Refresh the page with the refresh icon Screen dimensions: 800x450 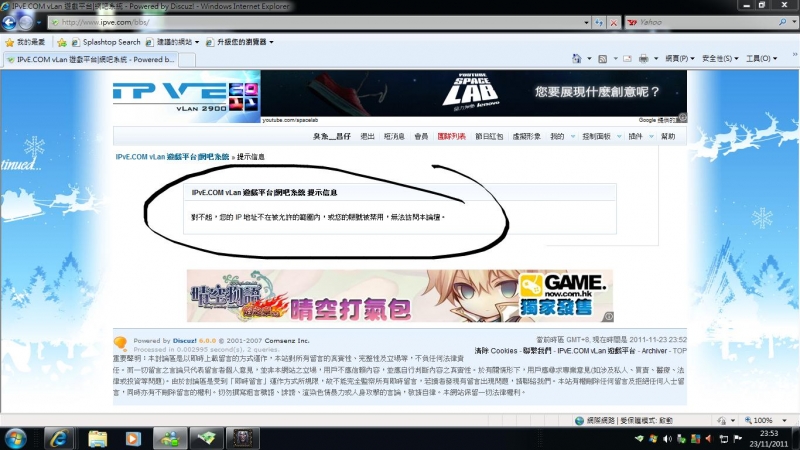[599, 22]
